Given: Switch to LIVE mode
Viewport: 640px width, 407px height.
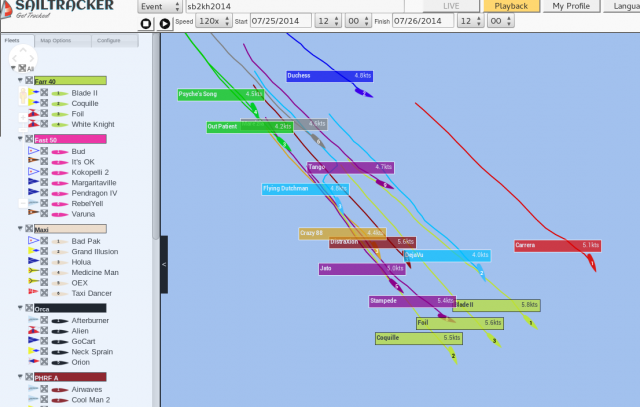Looking at the screenshot, I should 451,6.
